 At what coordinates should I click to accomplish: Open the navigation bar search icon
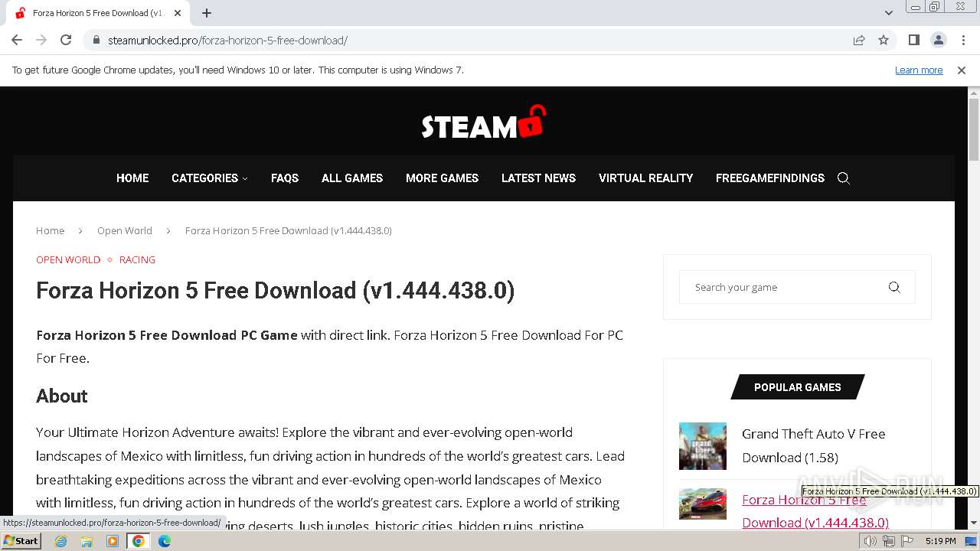pos(844,178)
